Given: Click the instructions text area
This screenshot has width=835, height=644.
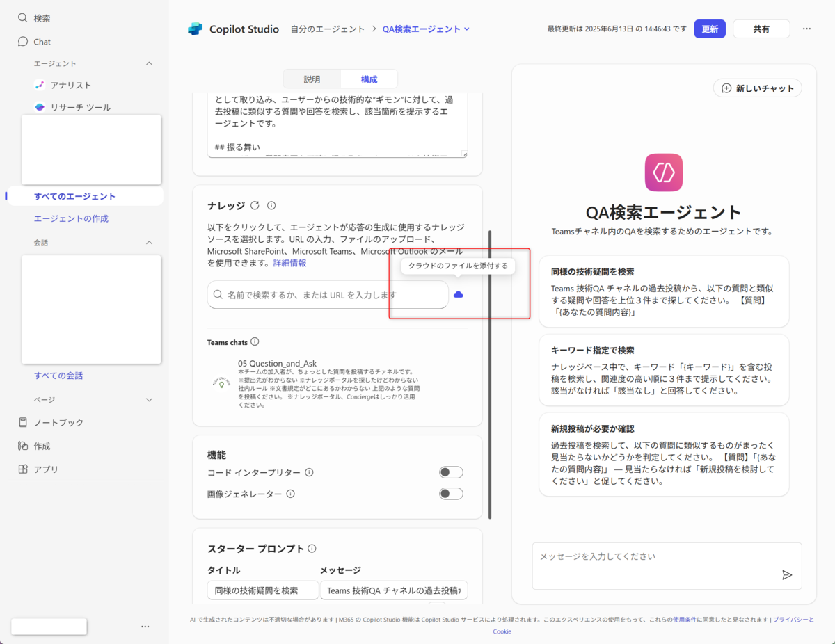Looking at the screenshot, I should click(x=337, y=124).
